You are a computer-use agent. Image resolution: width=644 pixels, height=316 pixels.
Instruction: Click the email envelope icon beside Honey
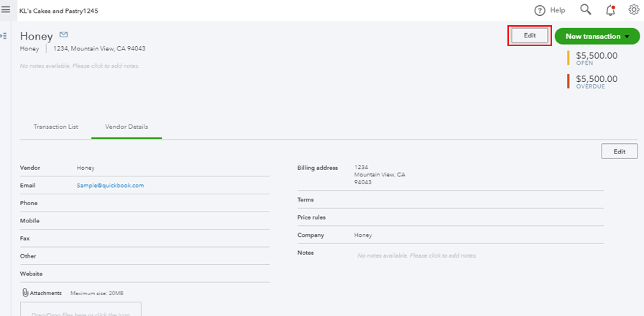point(64,35)
